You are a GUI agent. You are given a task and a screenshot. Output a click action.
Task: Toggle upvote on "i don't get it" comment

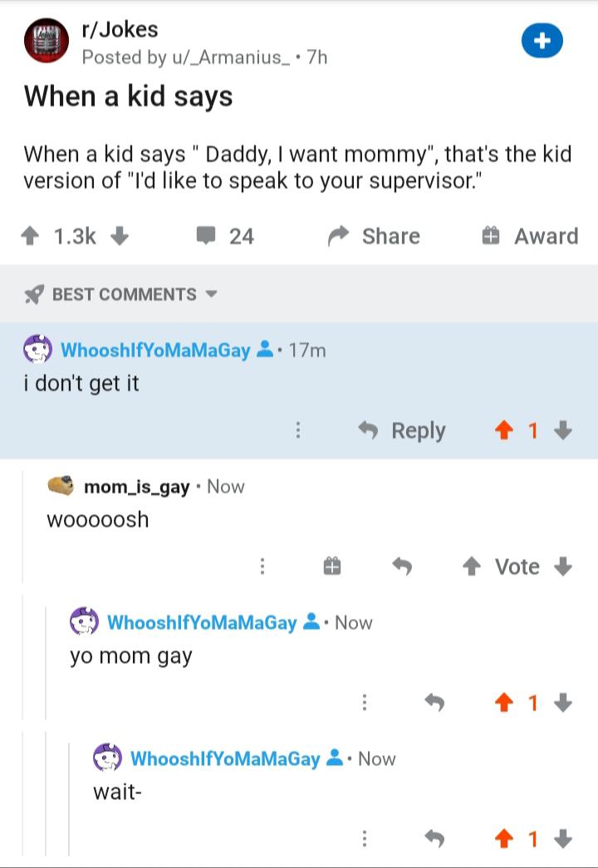[503, 430]
